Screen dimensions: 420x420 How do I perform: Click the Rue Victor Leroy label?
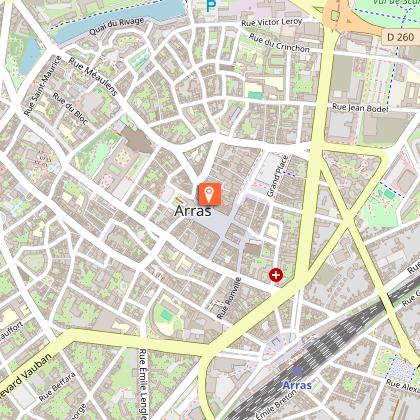pyautogui.click(x=272, y=22)
